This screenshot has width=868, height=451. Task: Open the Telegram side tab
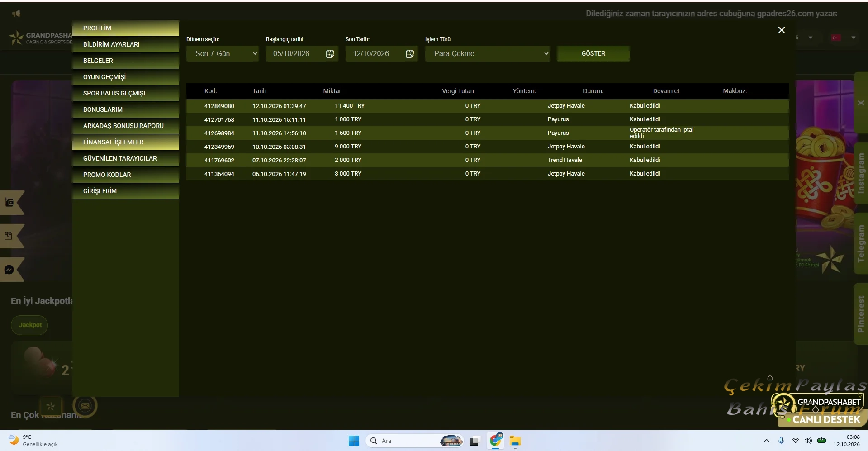860,243
